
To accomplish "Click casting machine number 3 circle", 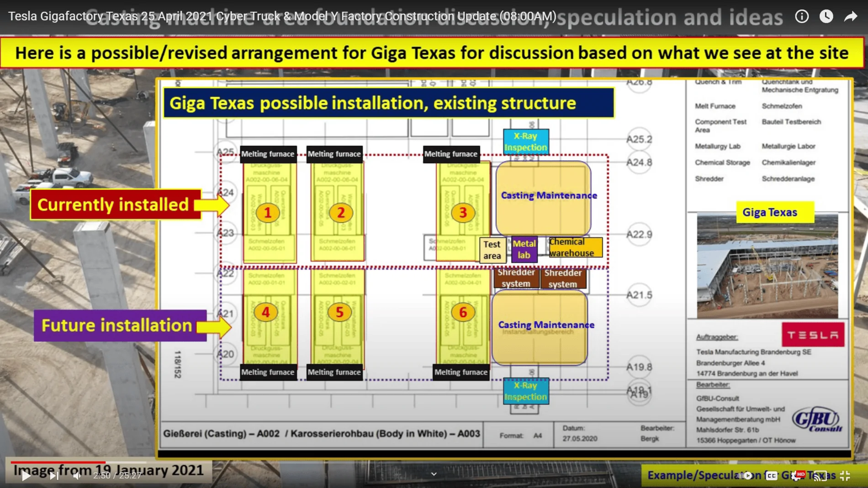I will (x=463, y=212).
